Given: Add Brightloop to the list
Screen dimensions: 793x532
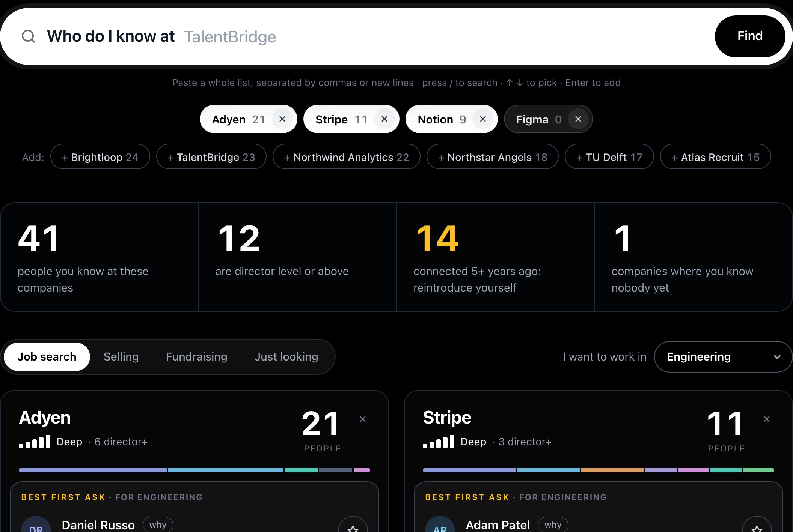Looking at the screenshot, I should tap(100, 157).
